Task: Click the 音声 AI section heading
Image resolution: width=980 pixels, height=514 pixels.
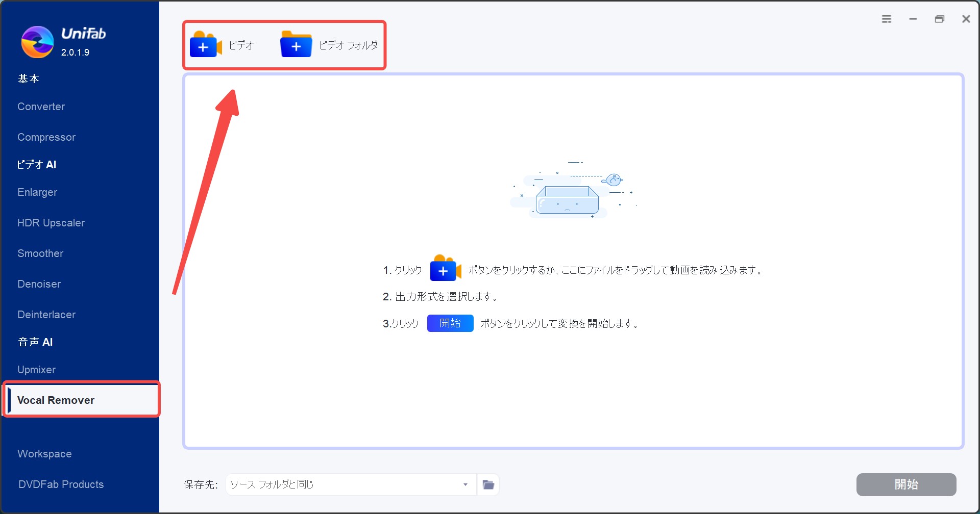Action: click(x=35, y=342)
